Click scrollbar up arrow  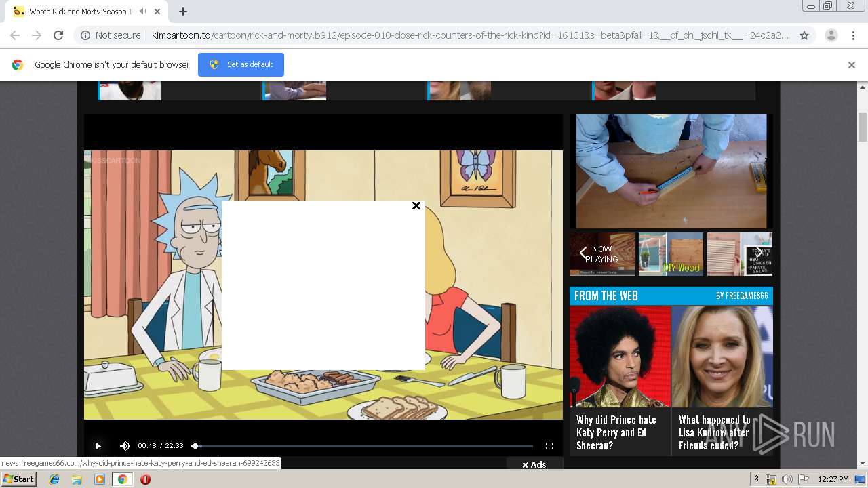point(863,87)
